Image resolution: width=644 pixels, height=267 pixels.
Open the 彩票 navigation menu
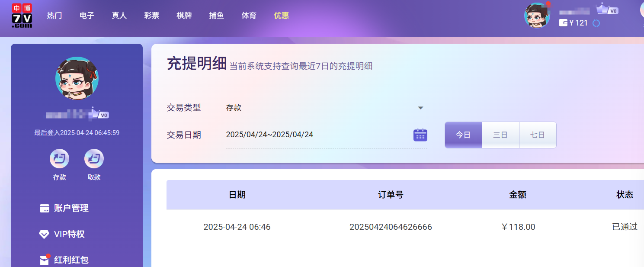point(152,16)
